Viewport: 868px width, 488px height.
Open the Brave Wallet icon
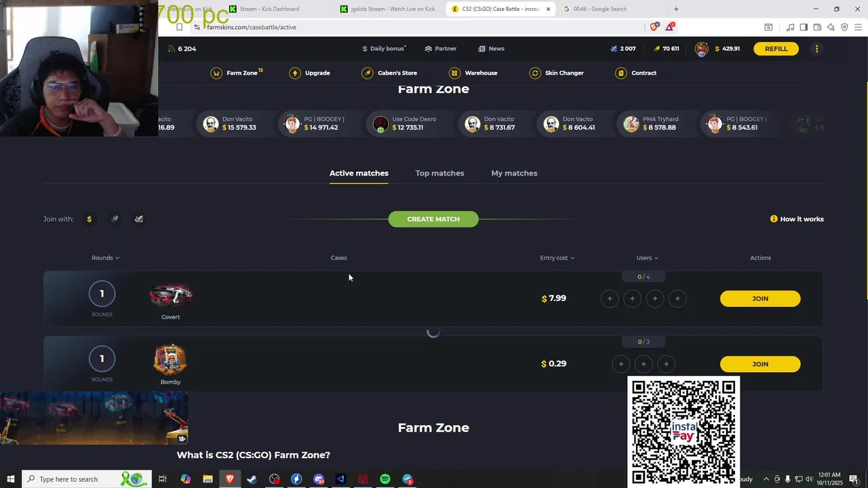[817, 27]
